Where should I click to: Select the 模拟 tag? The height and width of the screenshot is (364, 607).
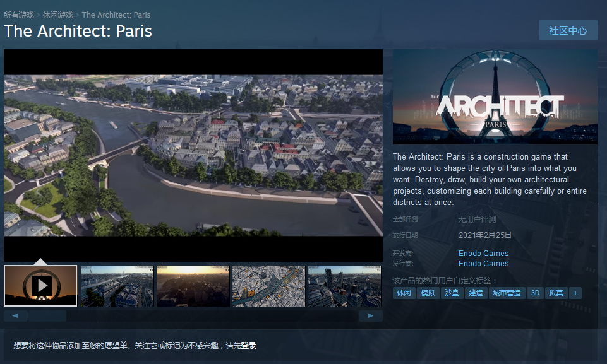[428, 293]
